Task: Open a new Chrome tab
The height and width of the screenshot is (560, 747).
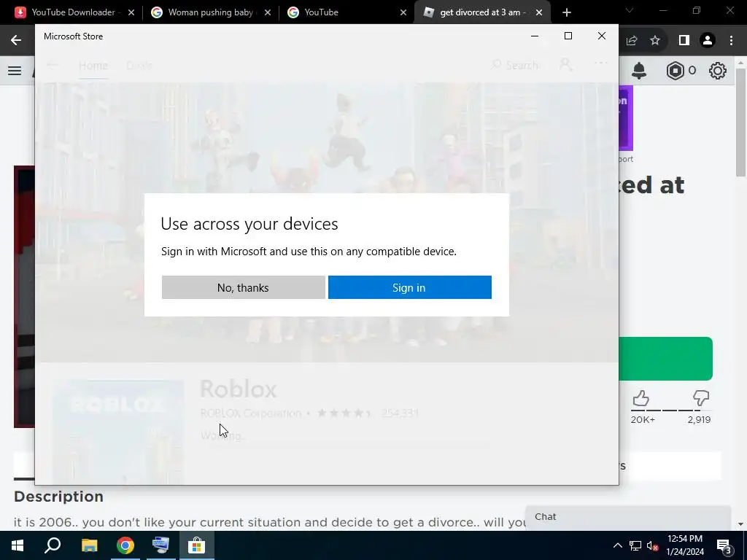Action: [x=566, y=13]
